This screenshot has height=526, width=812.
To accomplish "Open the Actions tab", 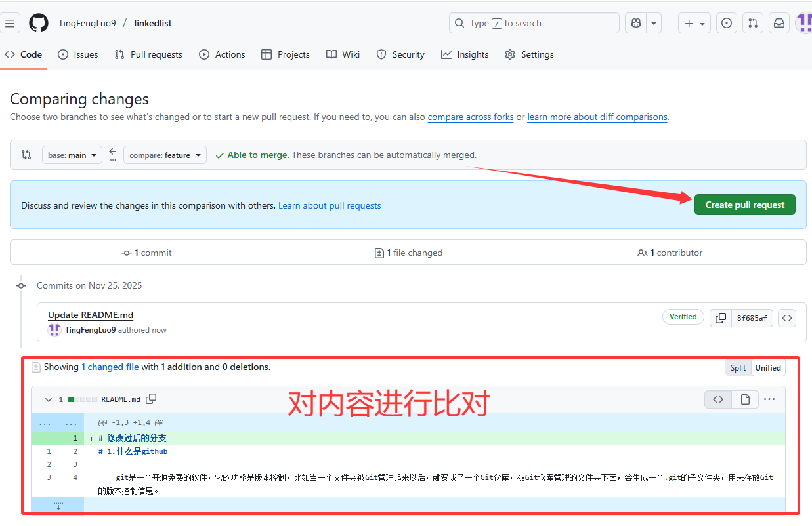I will pyautogui.click(x=222, y=54).
